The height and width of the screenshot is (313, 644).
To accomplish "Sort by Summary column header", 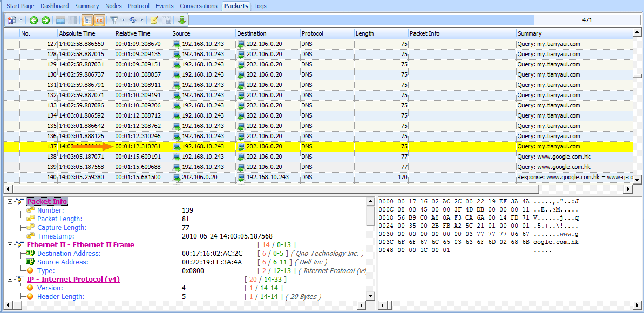I will click(x=574, y=33).
